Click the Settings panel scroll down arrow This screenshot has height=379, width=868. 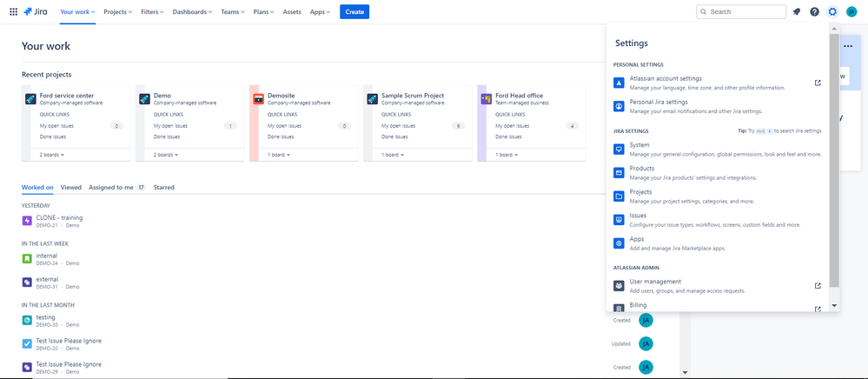pos(834,306)
